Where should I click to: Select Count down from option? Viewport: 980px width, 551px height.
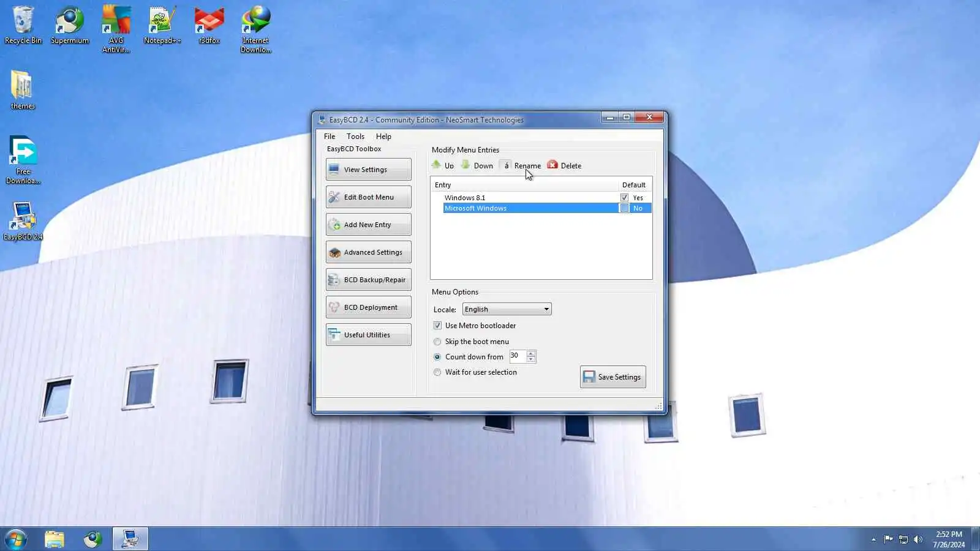pyautogui.click(x=437, y=357)
